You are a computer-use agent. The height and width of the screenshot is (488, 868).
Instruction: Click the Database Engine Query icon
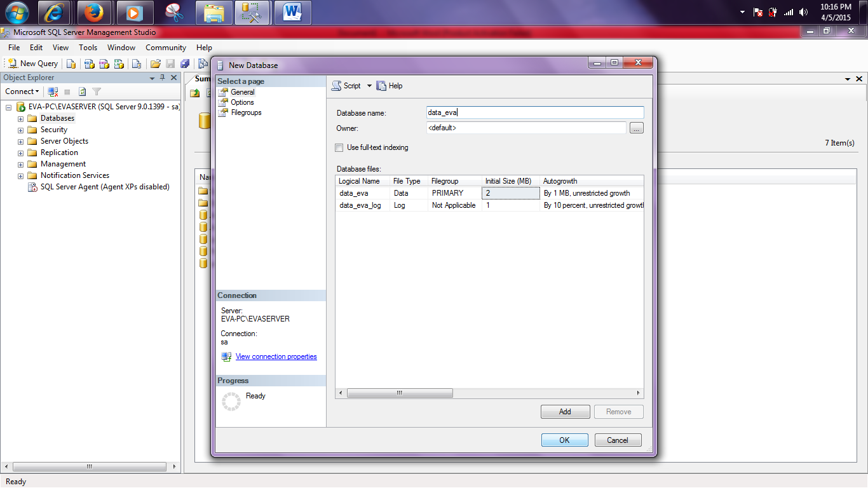pyautogui.click(x=71, y=64)
